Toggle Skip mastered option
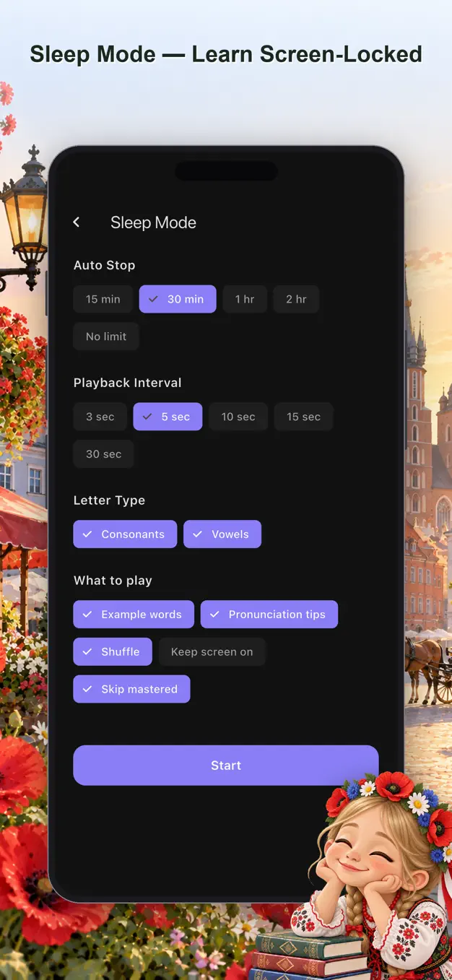Viewport: 452px width, 980px height. (x=131, y=690)
